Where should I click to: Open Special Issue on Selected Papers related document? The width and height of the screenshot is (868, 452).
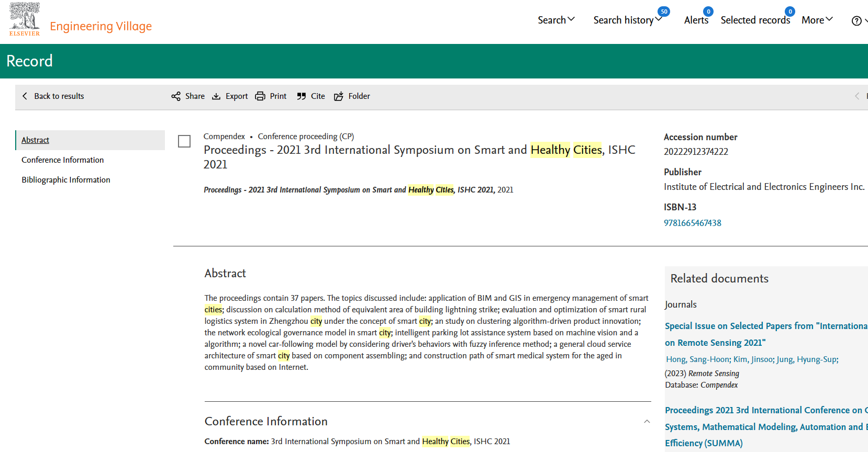[x=766, y=334]
